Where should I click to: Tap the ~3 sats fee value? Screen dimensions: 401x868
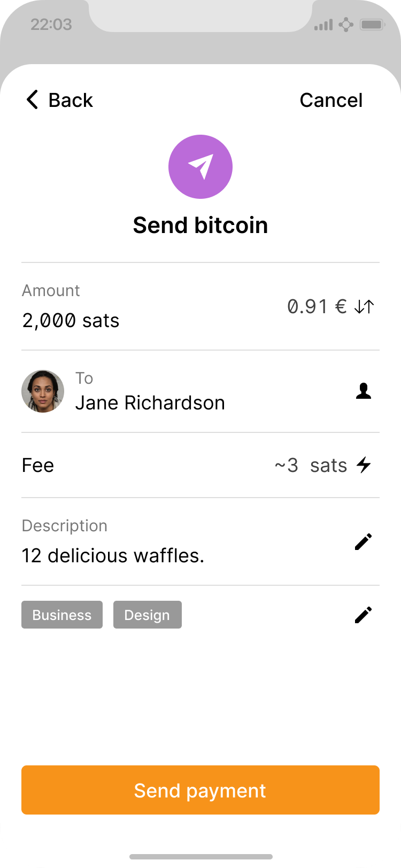tap(311, 465)
